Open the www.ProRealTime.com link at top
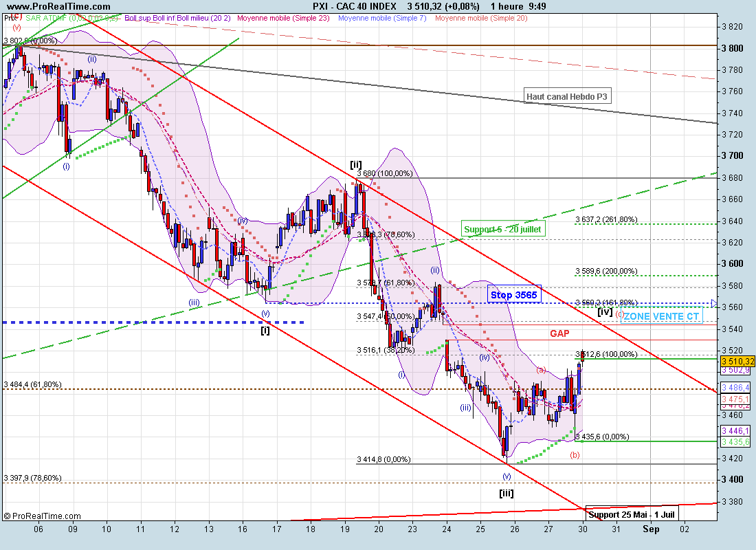756x550 pixels. (x=57, y=6)
